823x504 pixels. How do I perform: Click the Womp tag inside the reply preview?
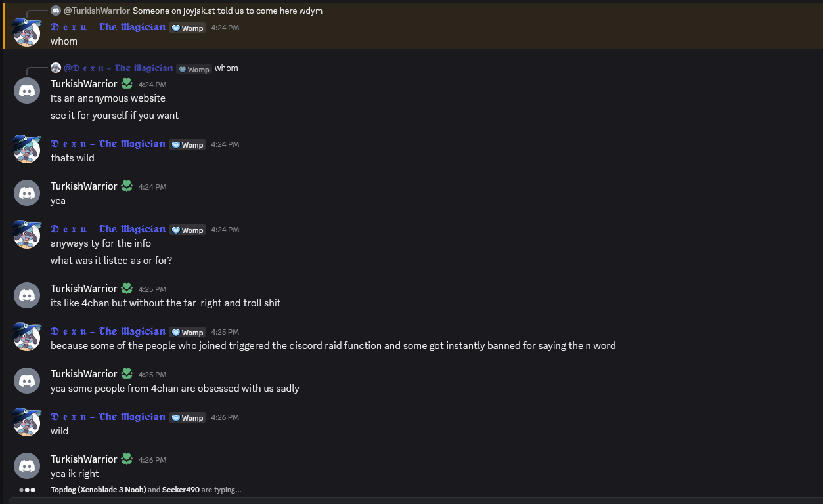[x=194, y=69]
